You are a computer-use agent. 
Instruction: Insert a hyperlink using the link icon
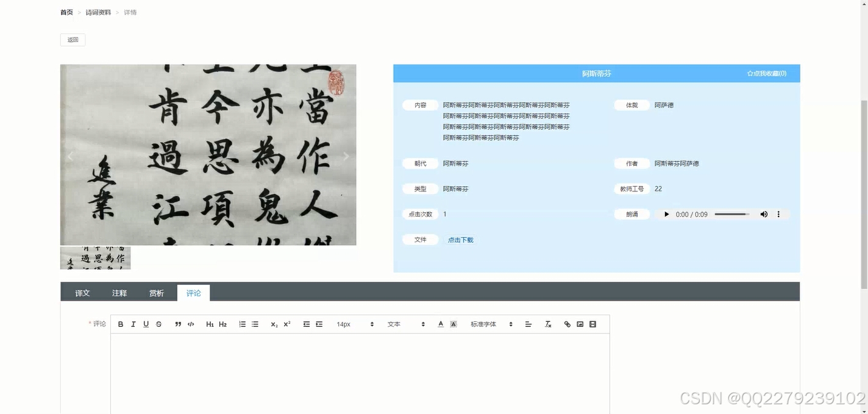pyautogui.click(x=566, y=324)
